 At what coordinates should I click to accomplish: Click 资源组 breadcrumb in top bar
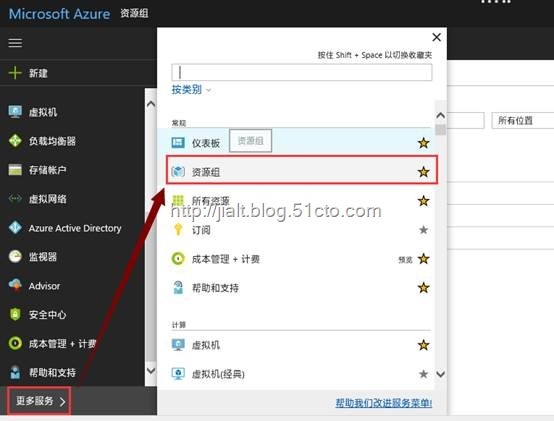(134, 13)
